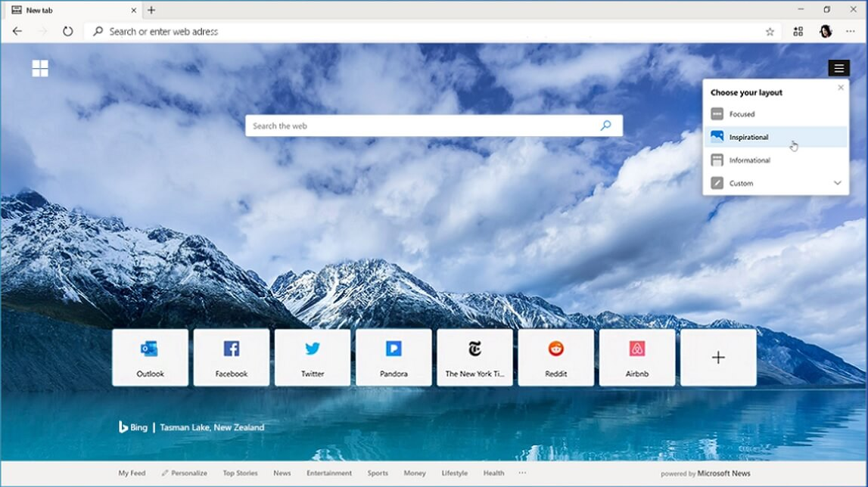Select the New tab browser tab
Viewport: 868px width, 487px height.
[73, 10]
